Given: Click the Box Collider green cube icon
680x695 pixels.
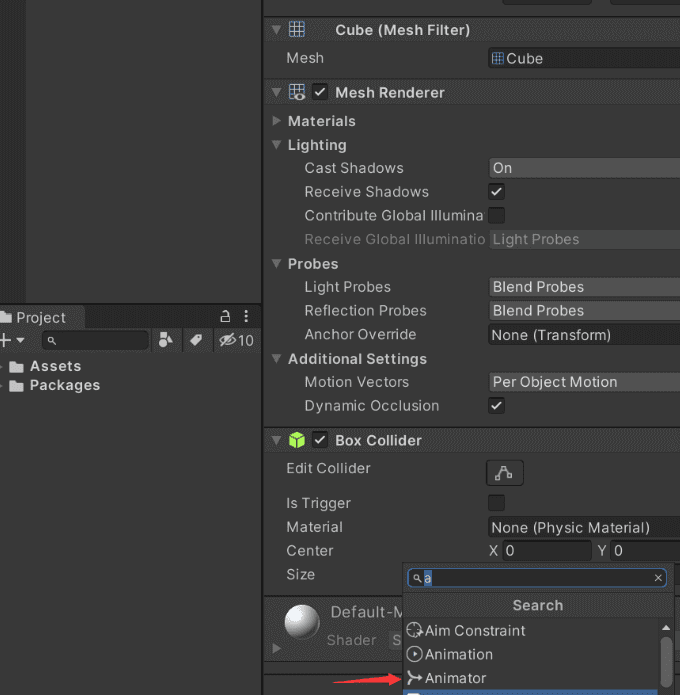Looking at the screenshot, I should point(296,440).
